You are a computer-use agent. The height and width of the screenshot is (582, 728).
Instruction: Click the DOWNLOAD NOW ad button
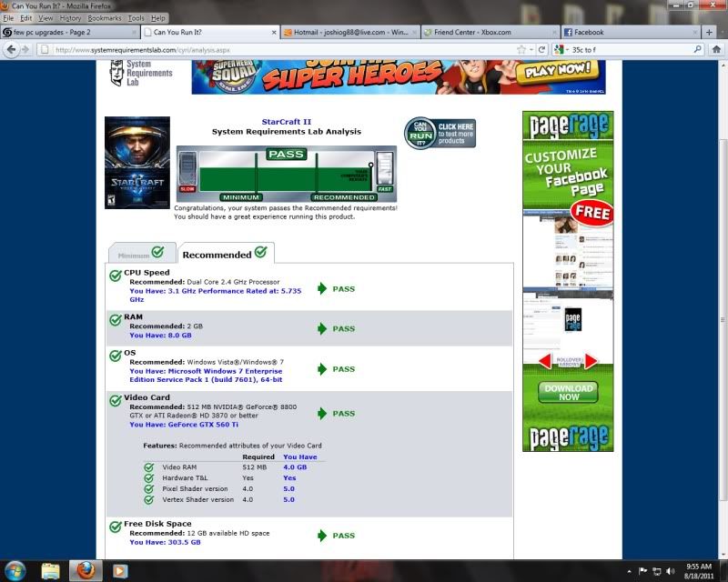click(x=568, y=392)
